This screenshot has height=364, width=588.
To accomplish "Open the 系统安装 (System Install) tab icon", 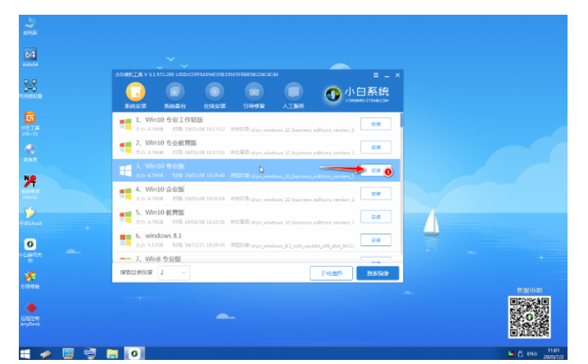I will coord(135,92).
